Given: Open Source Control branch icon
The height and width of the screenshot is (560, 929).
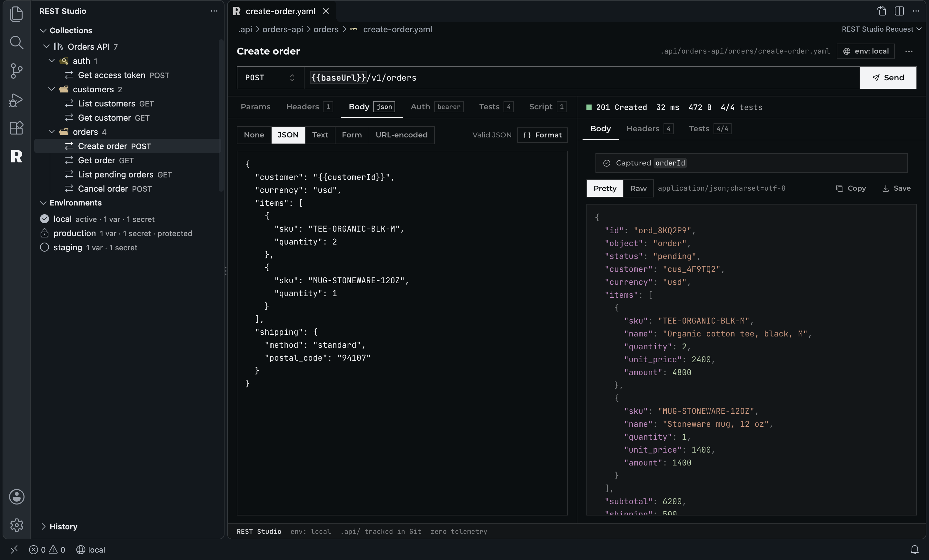Looking at the screenshot, I should tap(16, 71).
